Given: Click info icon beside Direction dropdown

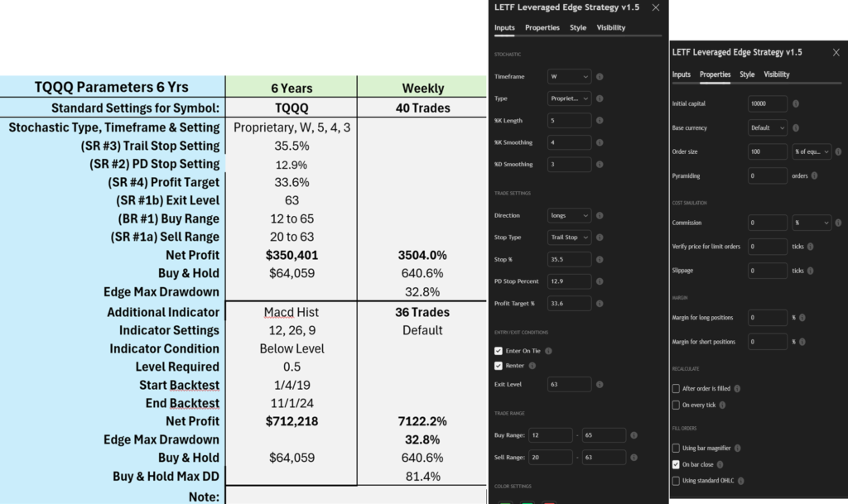Looking at the screenshot, I should click(600, 215).
